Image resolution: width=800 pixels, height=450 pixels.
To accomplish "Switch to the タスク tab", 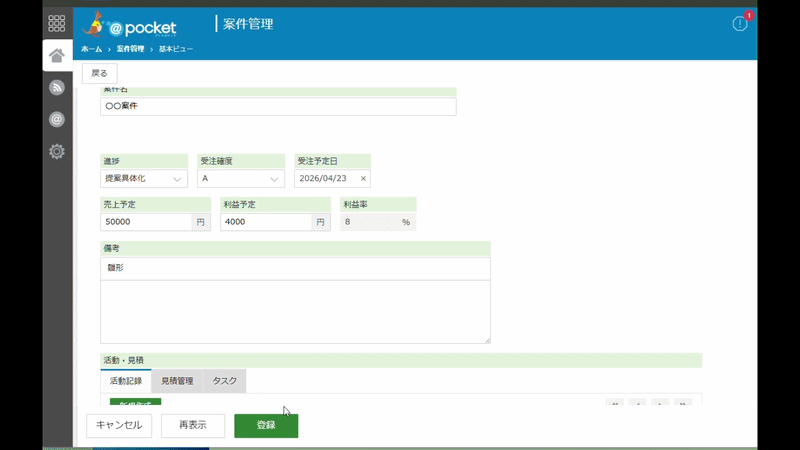I will (224, 381).
